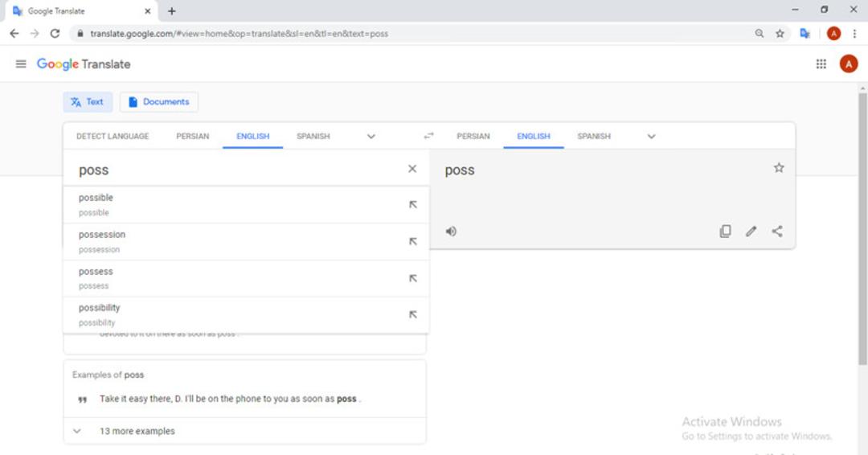Click the source text field containing poss

238,170
